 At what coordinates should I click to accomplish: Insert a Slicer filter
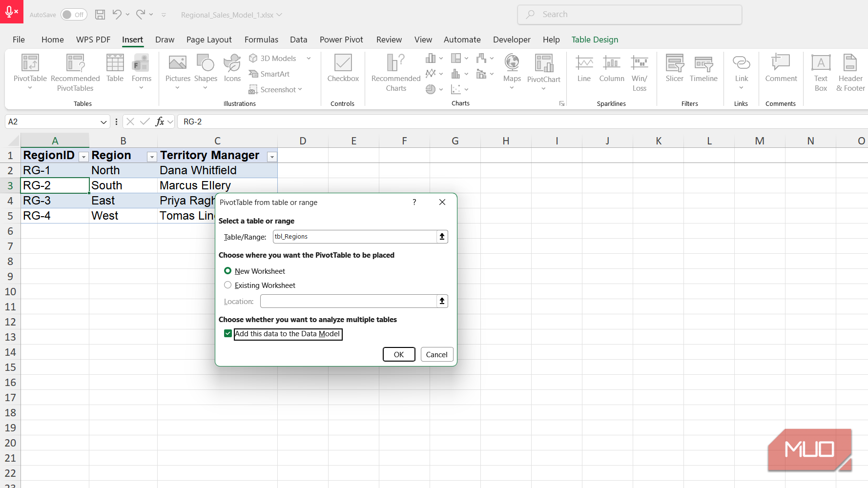674,68
